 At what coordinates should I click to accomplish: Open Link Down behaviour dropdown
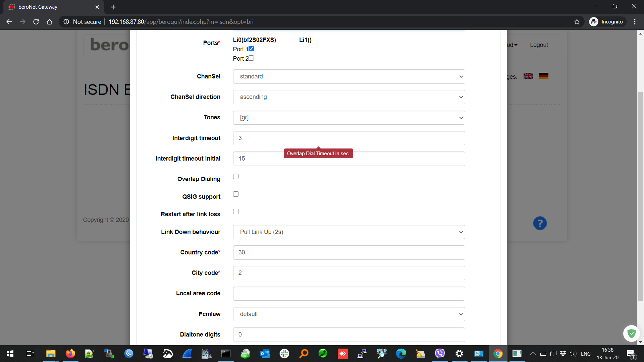(x=349, y=232)
